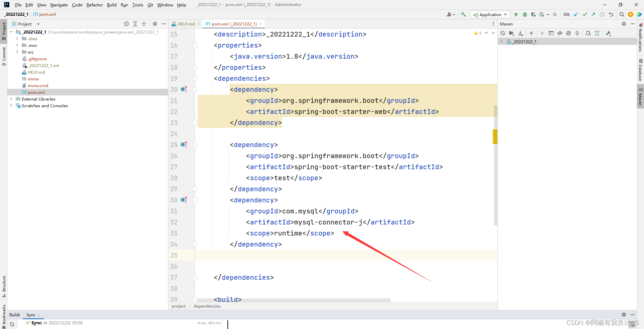Click the dependencies breadcrumb in editor footer
The width and height of the screenshot is (644, 329).
207,306
